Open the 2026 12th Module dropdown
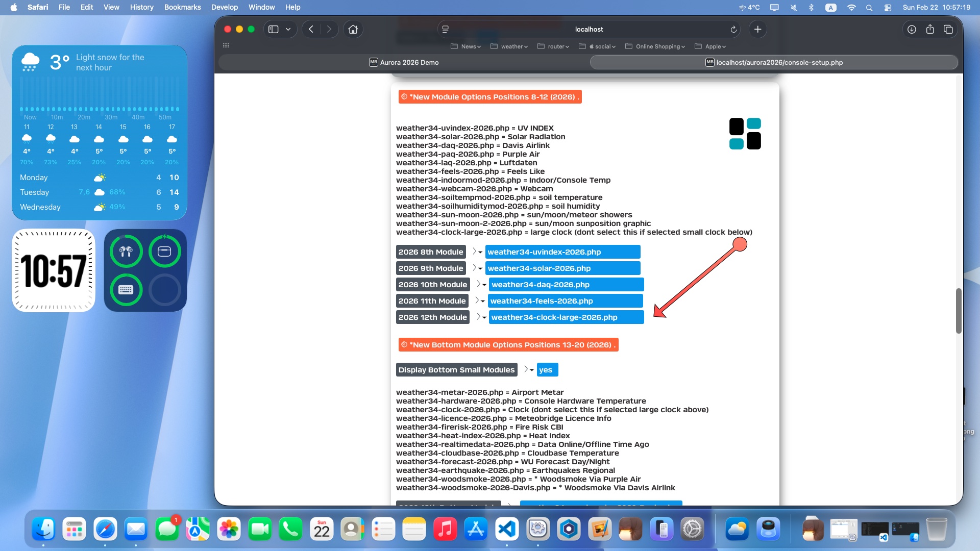Viewport: 980px width, 551px height. 566,317
